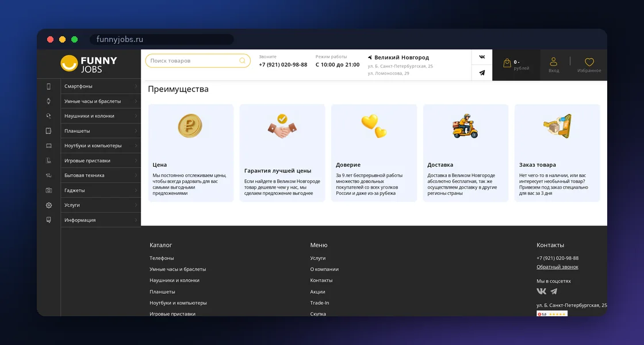Click the scooter courier icon on the Доставка card
The image size is (644, 345).
pos(465,126)
